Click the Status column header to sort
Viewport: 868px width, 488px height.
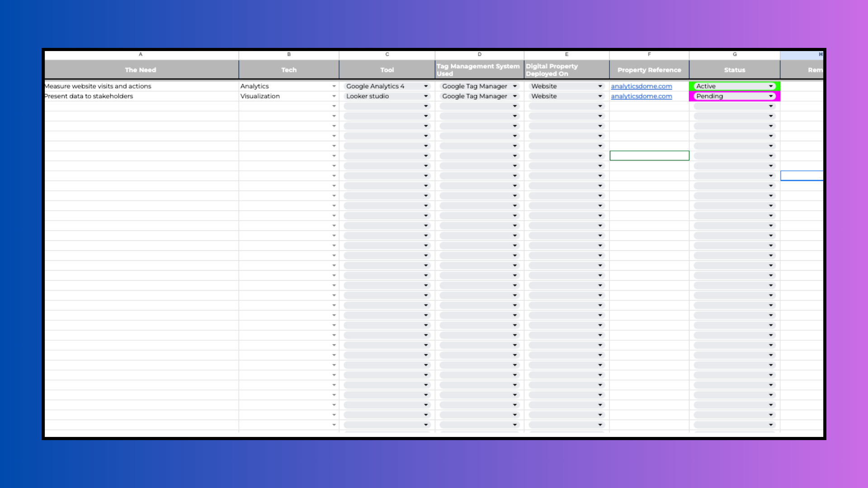pos(735,70)
